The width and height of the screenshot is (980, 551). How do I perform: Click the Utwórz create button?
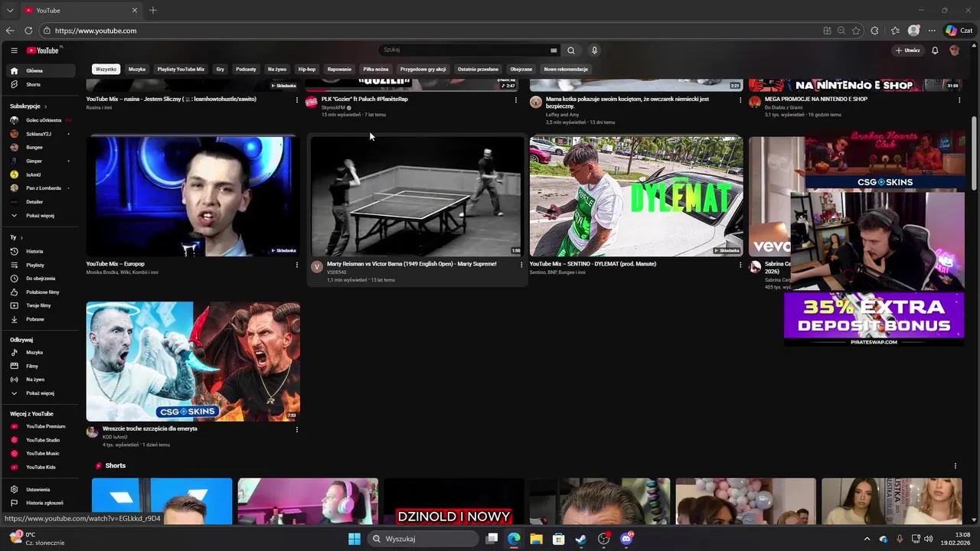[x=908, y=51]
